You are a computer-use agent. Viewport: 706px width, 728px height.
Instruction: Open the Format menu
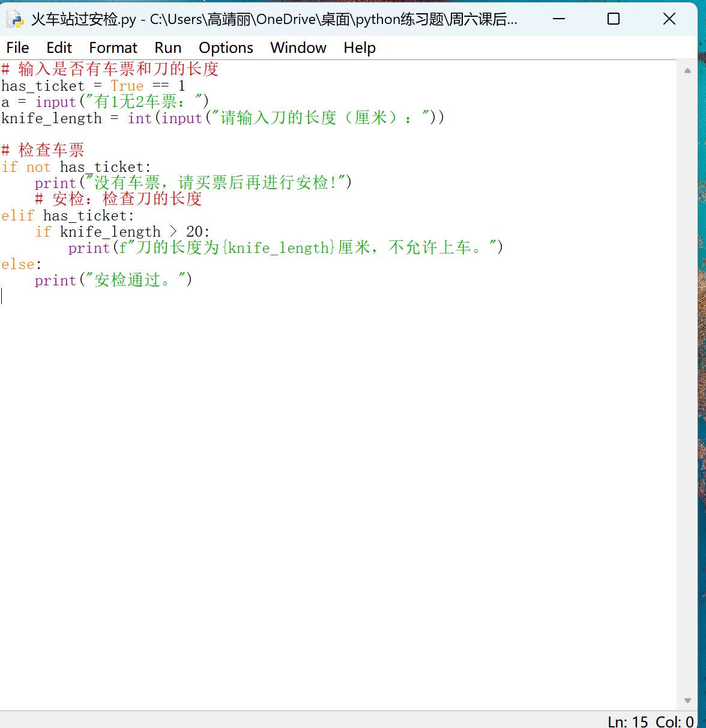113,47
